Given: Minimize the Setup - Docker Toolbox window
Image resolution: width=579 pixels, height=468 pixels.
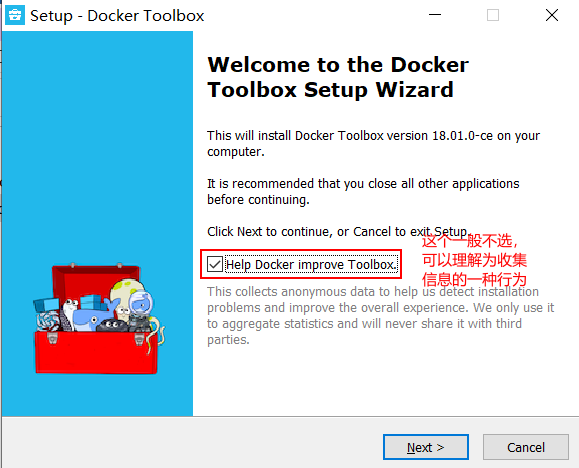Looking at the screenshot, I should pyautogui.click(x=435, y=16).
